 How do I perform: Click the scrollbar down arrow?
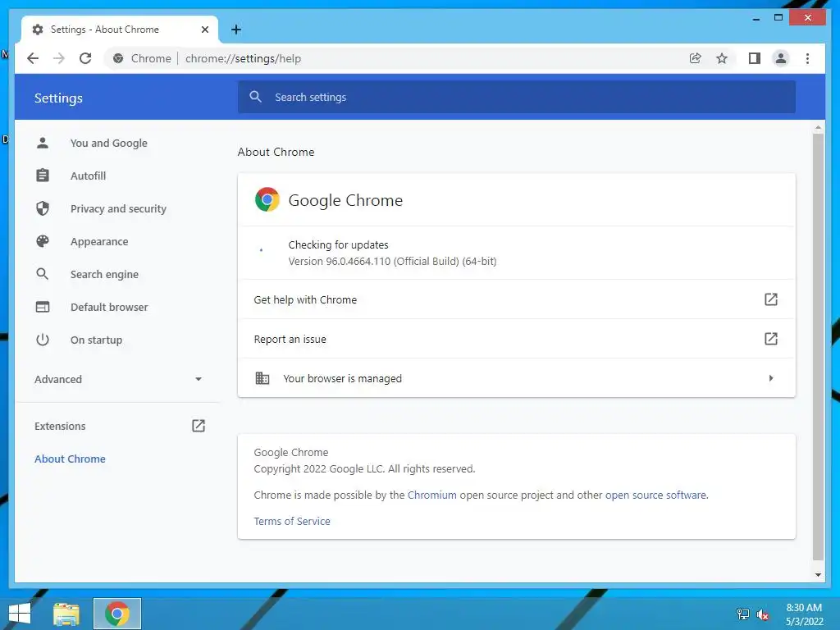click(818, 575)
